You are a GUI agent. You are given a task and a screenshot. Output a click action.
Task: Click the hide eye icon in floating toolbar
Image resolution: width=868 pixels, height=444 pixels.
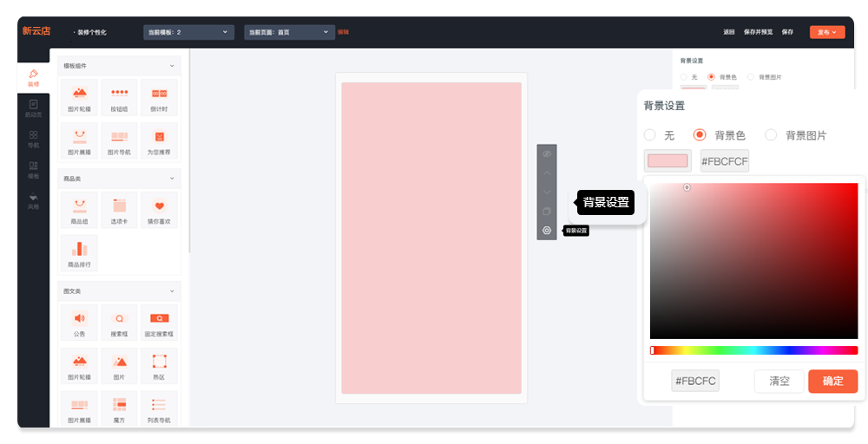(547, 153)
